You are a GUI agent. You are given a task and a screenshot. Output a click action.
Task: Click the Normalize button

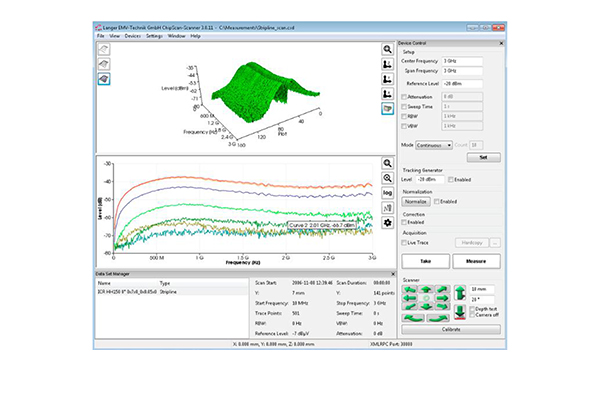point(416,201)
